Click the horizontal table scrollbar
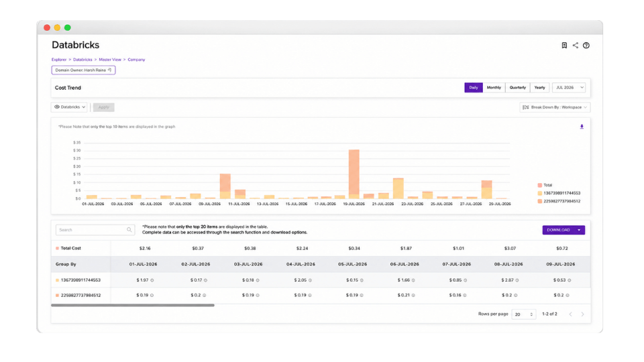Viewport: 644px width, 362px height. (x=133, y=306)
